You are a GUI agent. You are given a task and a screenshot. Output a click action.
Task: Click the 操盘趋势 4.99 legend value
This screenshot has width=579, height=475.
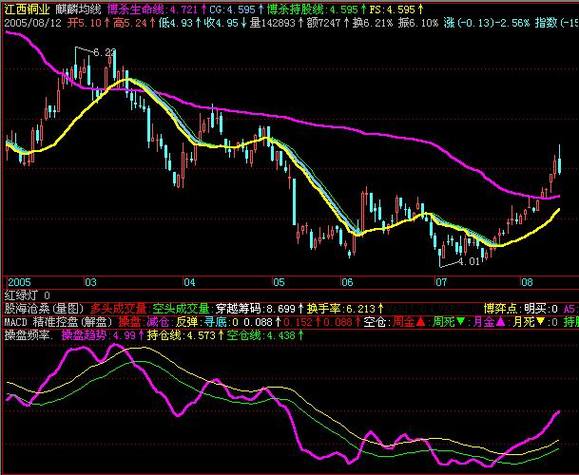[103, 335]
